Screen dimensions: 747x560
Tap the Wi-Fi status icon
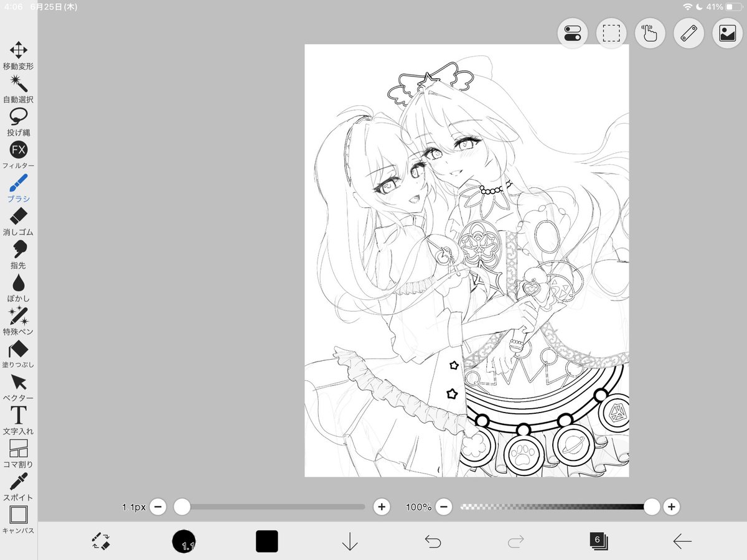(x=688, y=7)
